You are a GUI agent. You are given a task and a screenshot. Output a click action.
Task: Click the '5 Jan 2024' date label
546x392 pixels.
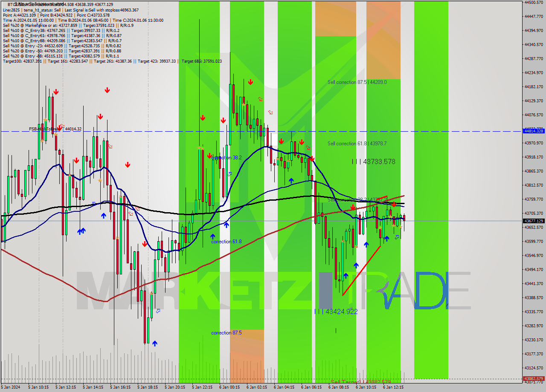pyautogui.click(x=12, y=387)
